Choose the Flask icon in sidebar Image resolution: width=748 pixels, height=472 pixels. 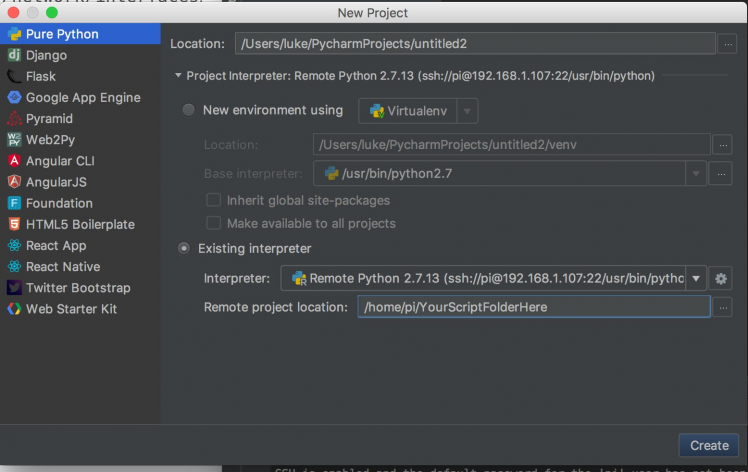pos(14,76)
